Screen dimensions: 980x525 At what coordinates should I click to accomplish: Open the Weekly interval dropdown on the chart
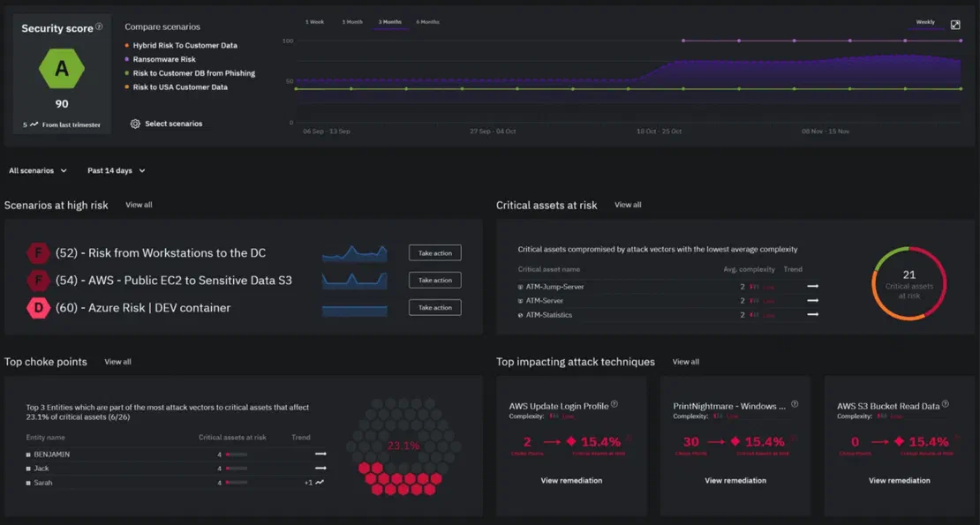tap(925, 22)
